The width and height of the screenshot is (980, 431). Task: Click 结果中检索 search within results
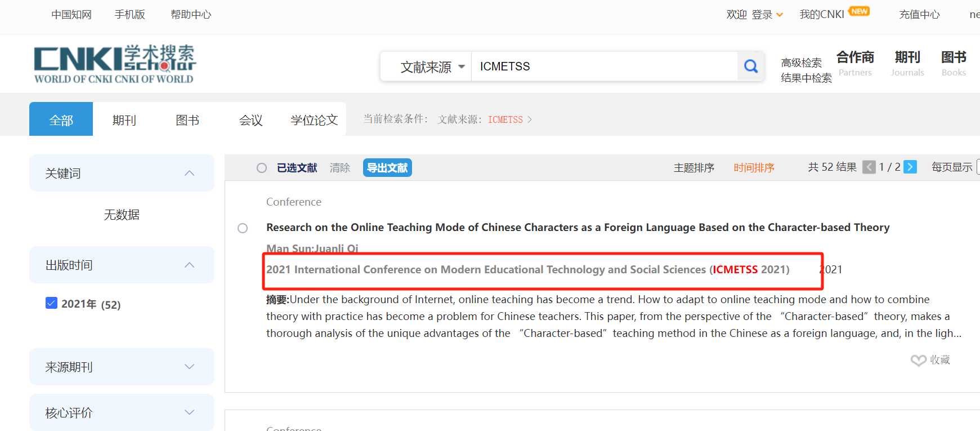(x=807, y=78)
